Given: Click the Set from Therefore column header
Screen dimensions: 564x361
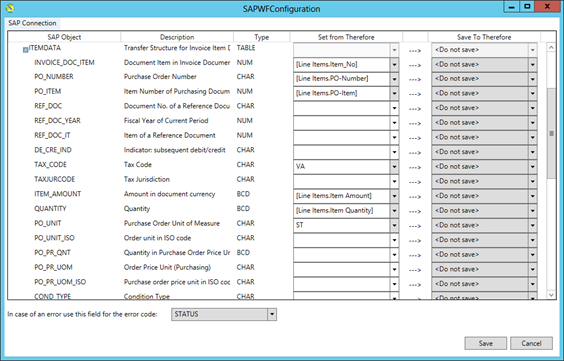Looking at the screenshot, I should [346, 37].
